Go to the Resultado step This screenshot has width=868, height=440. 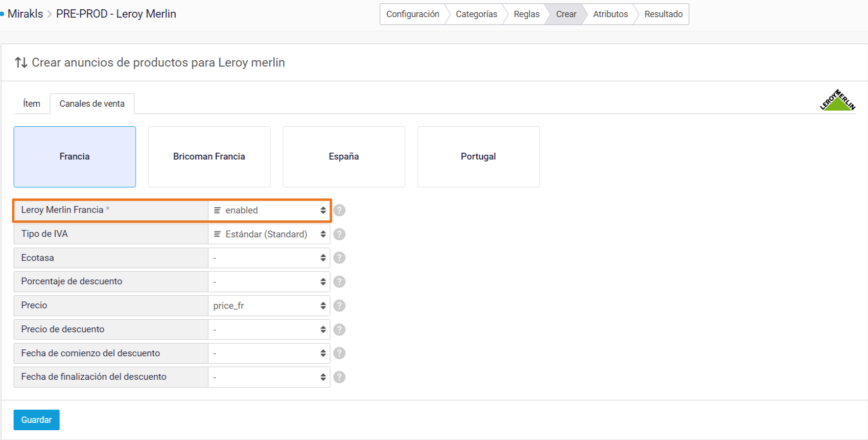[663, 14]
